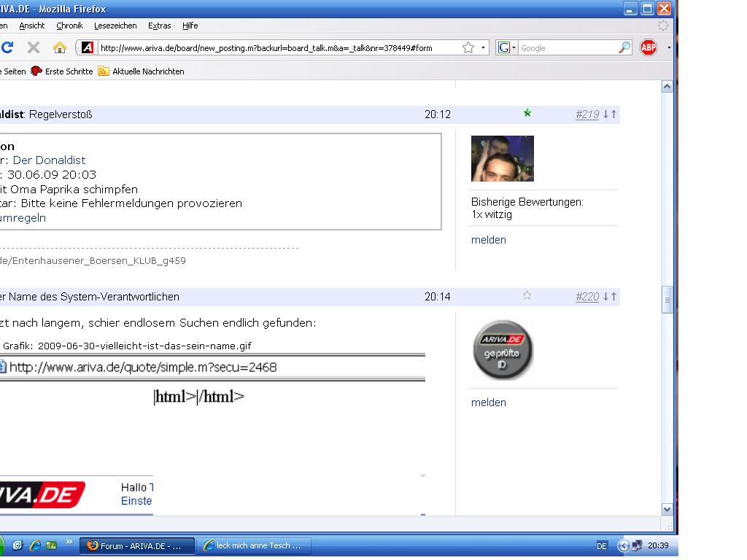Open the Extras menu
Image resolution: width=747 pixels, height=560 pixels.
click(159, 26)
